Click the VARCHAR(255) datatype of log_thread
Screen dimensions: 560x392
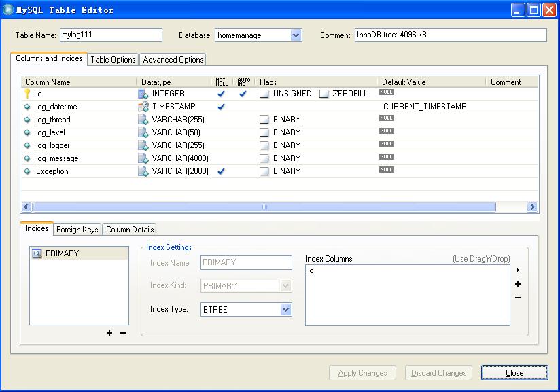[x=178, y=120]
